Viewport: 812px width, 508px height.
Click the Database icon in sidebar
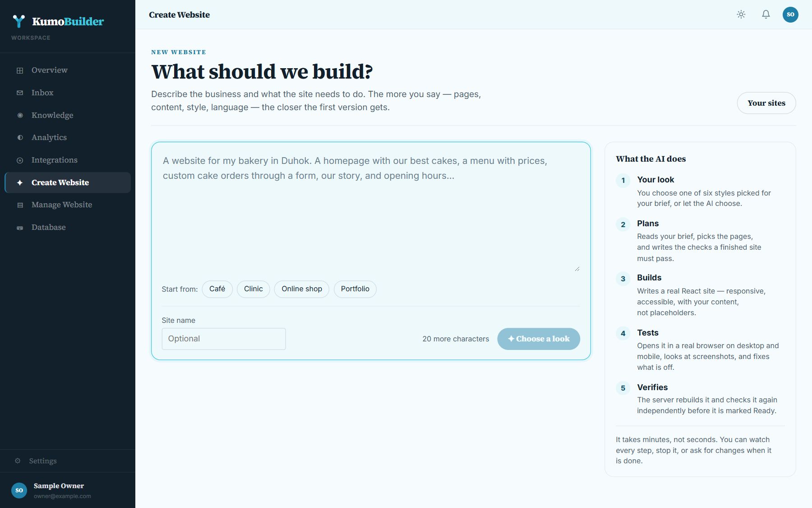(20, 228)
